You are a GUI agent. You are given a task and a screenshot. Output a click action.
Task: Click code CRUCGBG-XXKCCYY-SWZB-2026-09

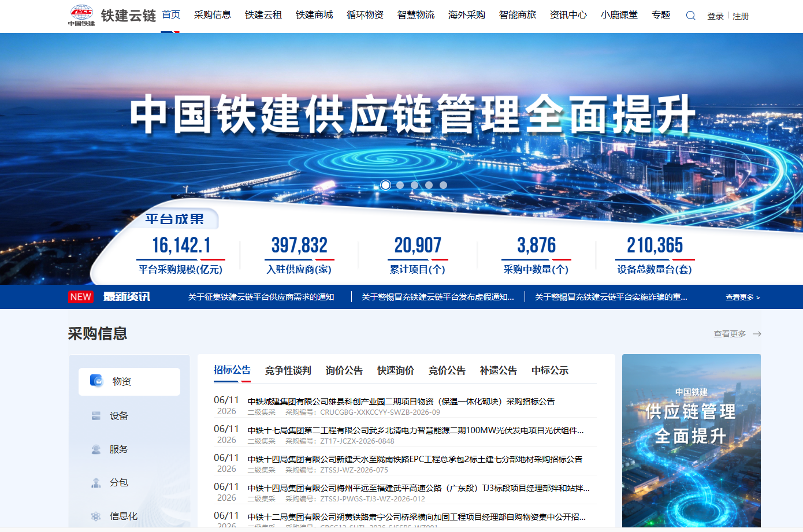click(380, 412)
